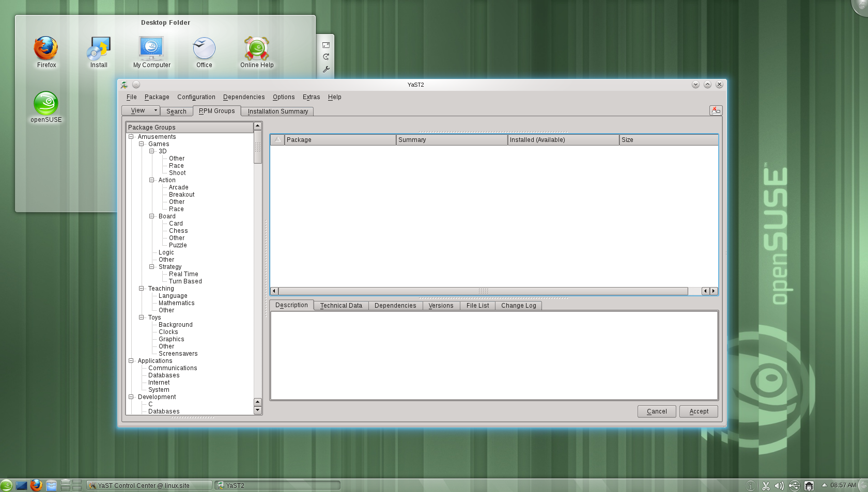This screenshot has width=868, height=492.
Task: Click the Cancel button
Action: click(x=657, y=411)
